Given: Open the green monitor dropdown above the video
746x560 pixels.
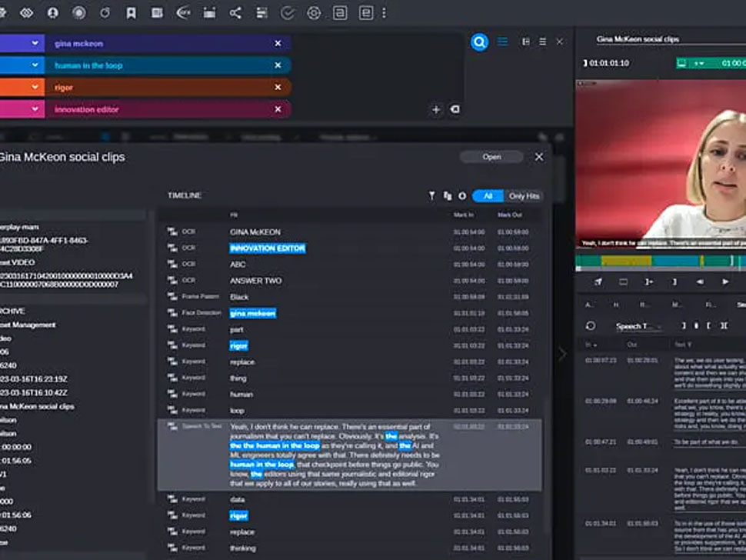Looking at the screenshot, I should click(x=699, y=63).
